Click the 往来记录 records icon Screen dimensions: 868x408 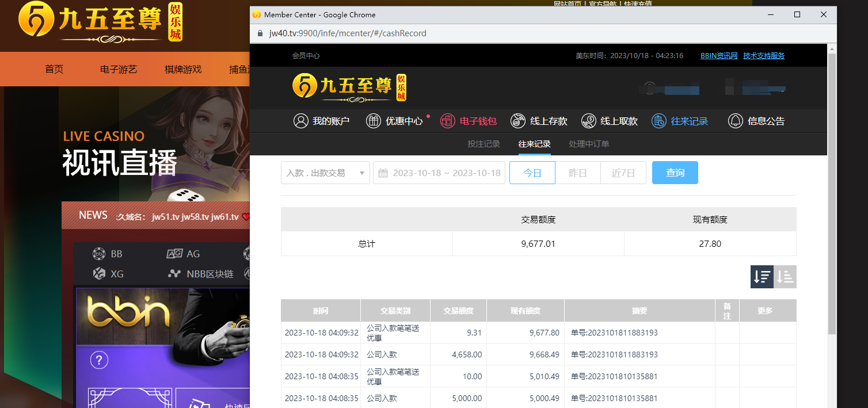[x=659, y=121]
